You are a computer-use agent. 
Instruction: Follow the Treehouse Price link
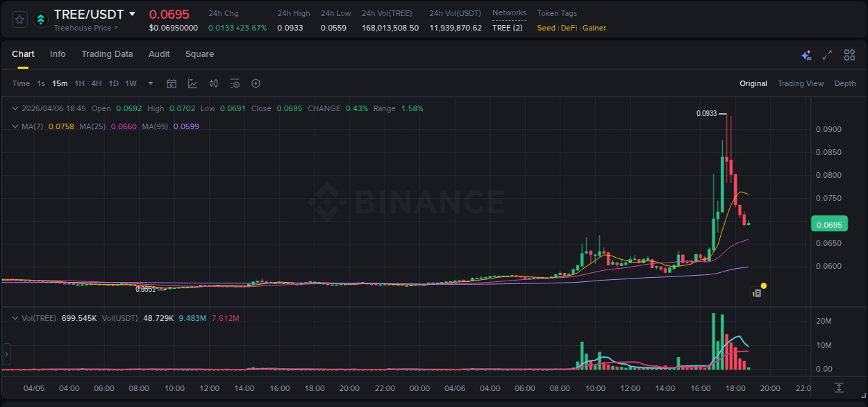[x=86, y=28]
